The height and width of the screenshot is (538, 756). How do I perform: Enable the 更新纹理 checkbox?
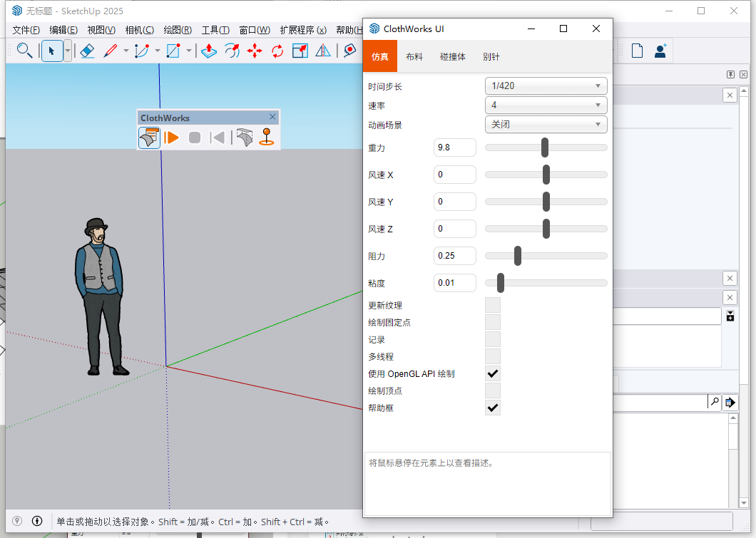click(493, 305)
